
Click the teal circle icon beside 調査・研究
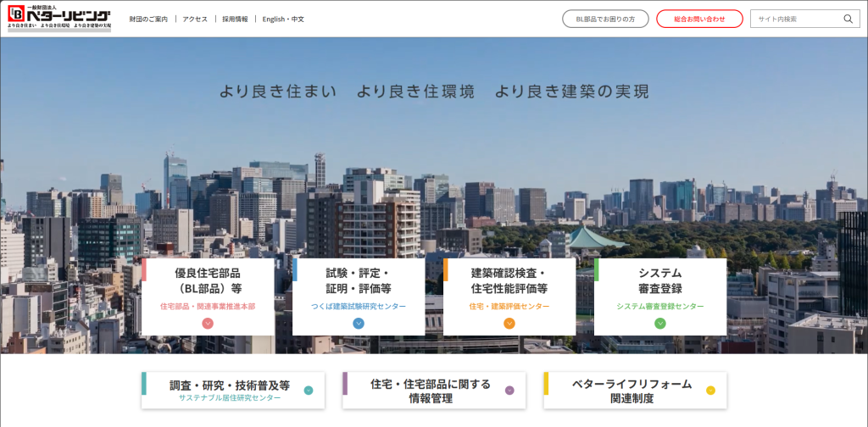click(309, 391)
